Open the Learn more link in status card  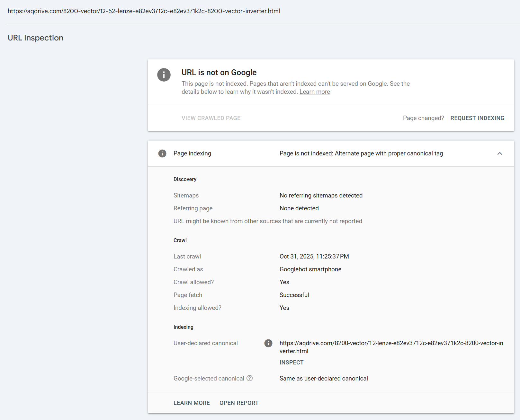(x=315, y=92)
